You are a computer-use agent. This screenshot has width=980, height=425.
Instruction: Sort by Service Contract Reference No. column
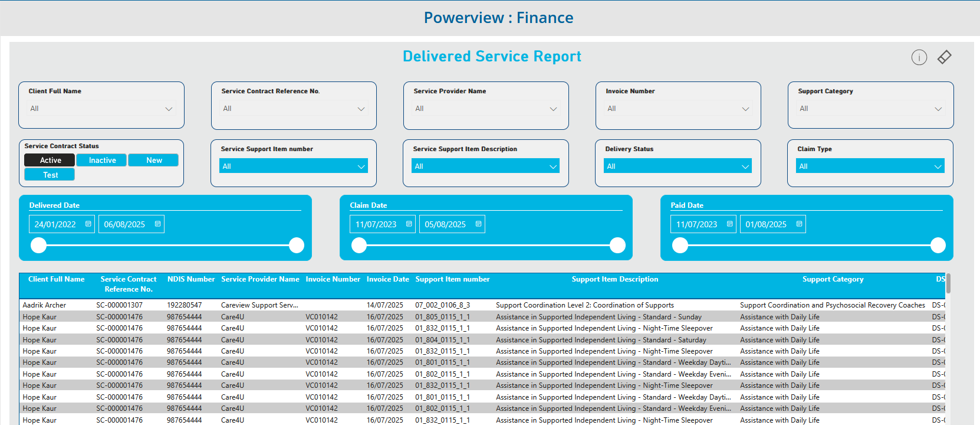tap(129, 284)
